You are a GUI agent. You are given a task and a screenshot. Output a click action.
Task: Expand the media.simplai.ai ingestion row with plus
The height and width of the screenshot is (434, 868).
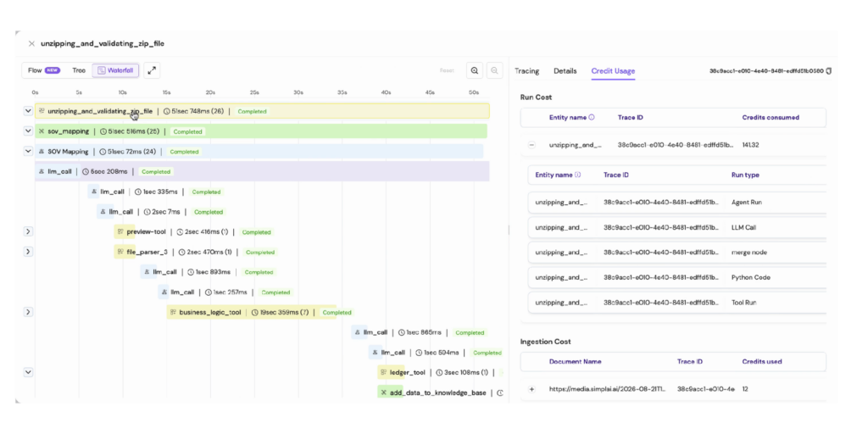(x=531, y=389)
